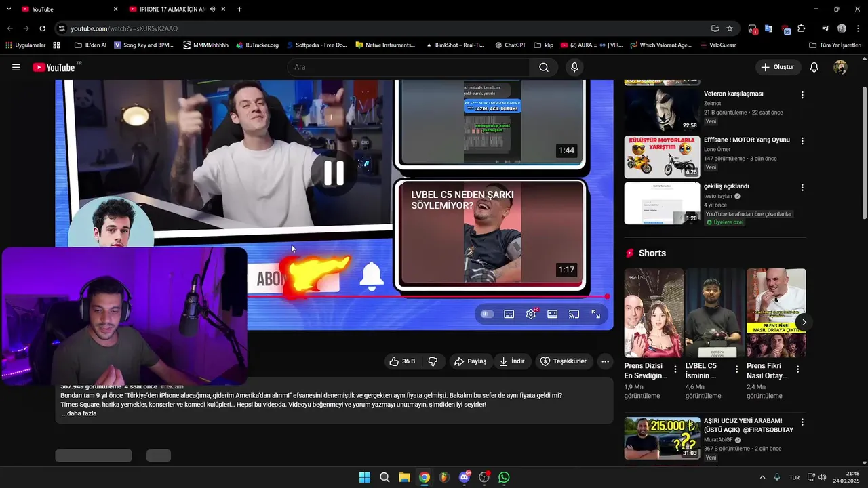Open the Teşekkürler super thanks button
Viewport: 868px width, 488px height.
click(x=564, y=361)
